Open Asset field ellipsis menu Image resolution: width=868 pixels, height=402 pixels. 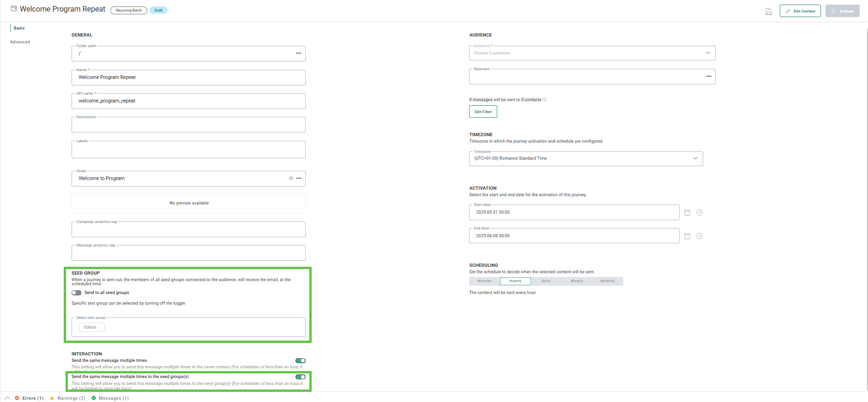tap(299, 179)
